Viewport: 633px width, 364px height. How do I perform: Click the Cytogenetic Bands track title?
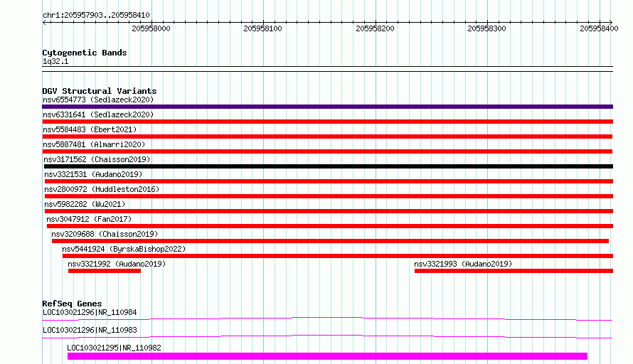pos(85,53)
